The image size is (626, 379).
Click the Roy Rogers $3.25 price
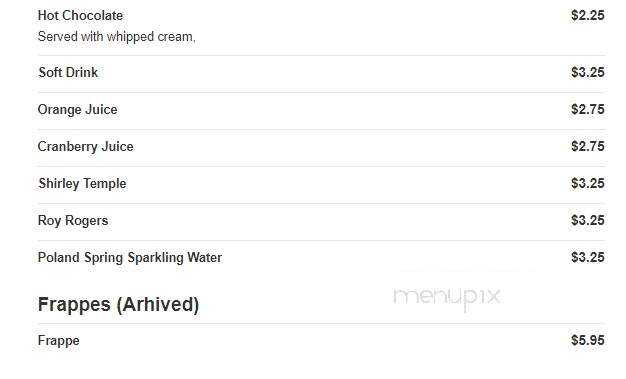[x=588, y=220]
